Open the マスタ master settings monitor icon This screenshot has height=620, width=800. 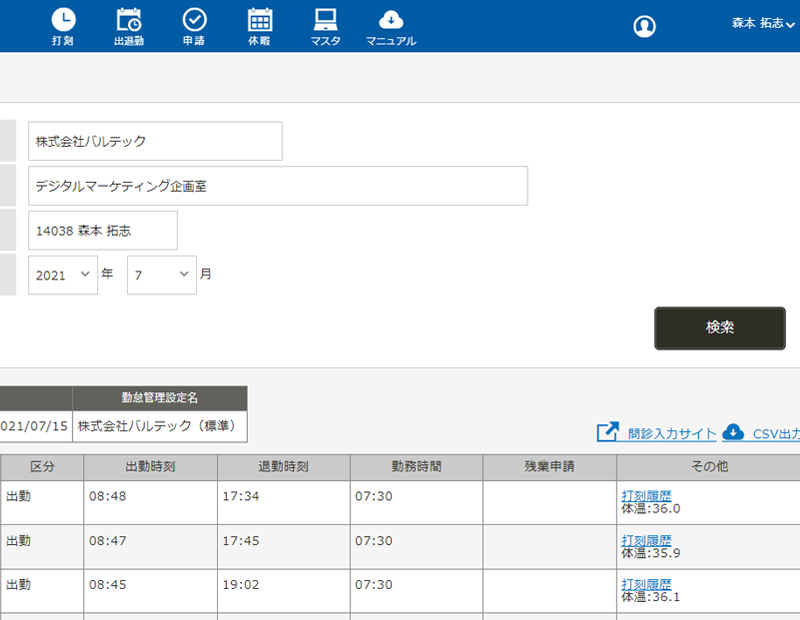(x=325, y=18)
